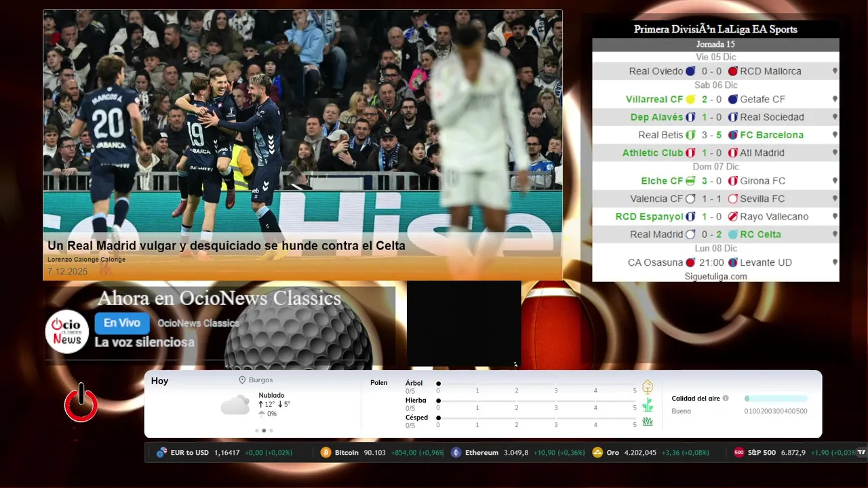Select the first weather carousel dot

pos(256,430)
